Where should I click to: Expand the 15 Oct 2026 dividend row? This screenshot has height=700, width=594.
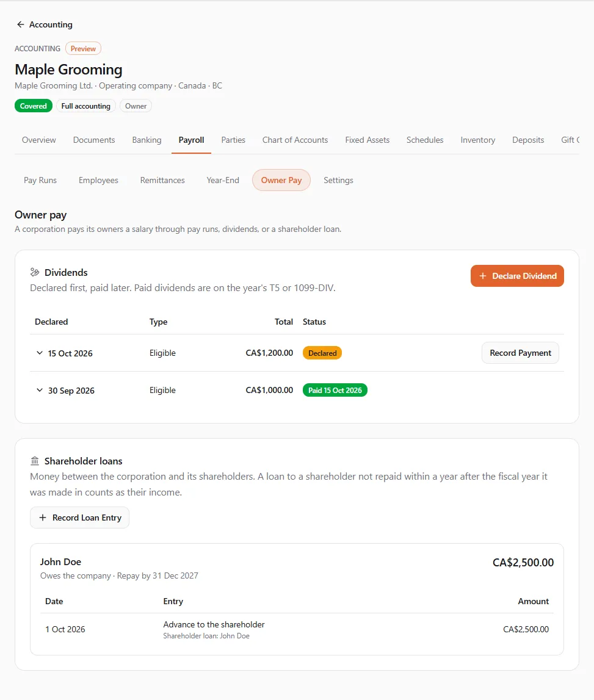pyautogui.click(x=39, y=353)
